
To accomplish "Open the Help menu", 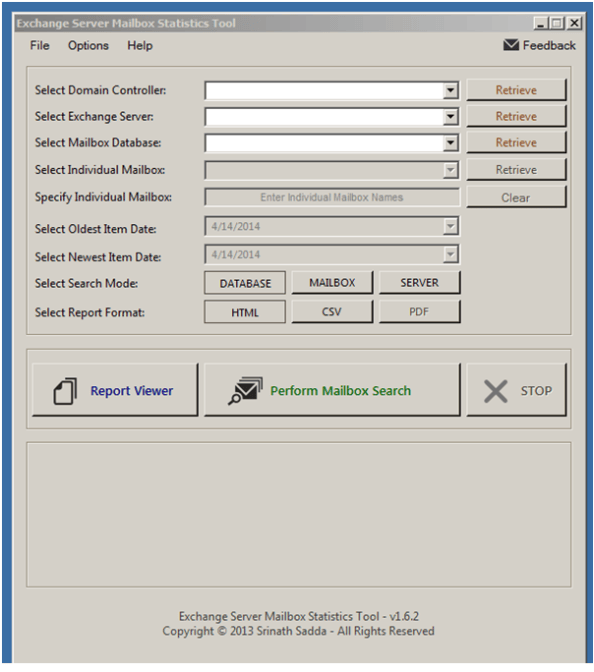I will (x=140, y=45).
